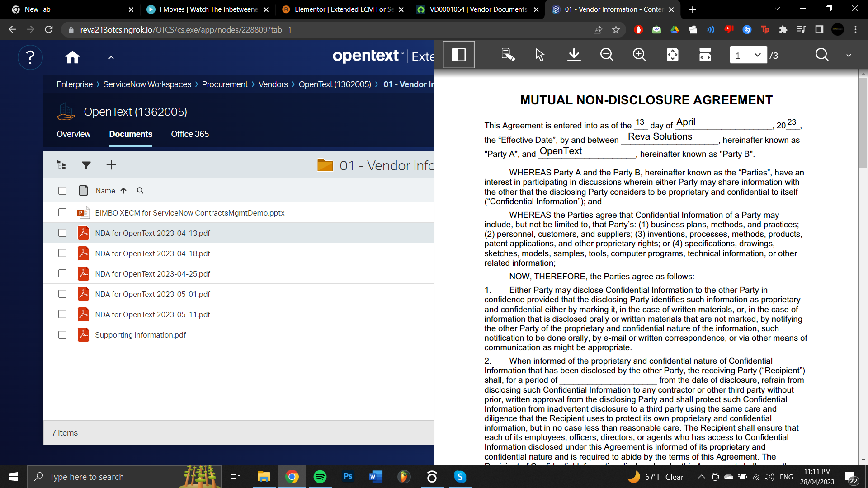Viewport: 868px width, 488px height.
Task: Open BIMBO XECM for ServiceNow ContractsMgmtDemo.pptx
Action: point(189,213)
